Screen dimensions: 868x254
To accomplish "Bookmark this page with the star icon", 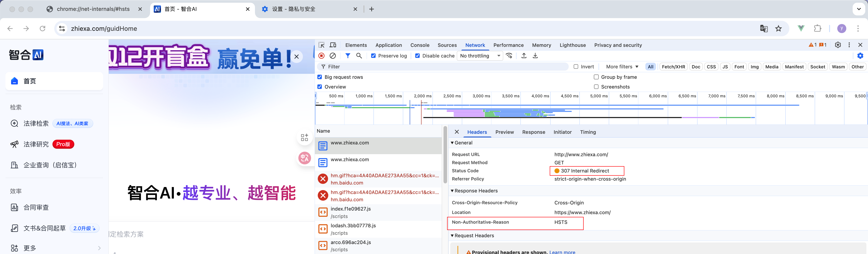I will (x=778, y=29).
